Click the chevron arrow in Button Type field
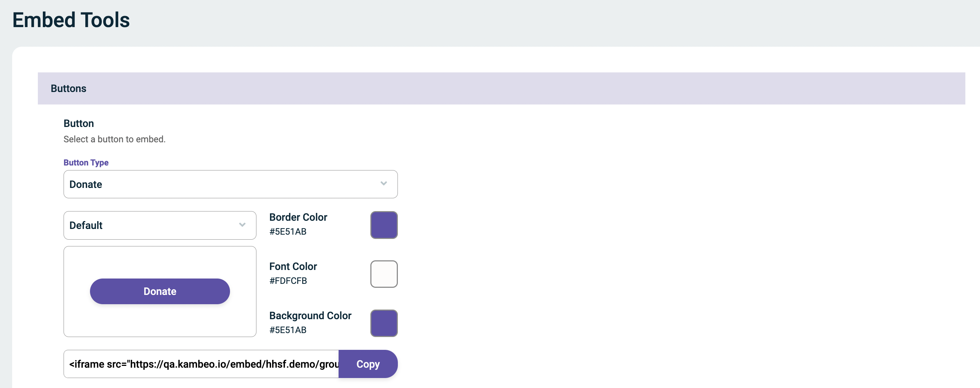The width and height of the screenshot is (980, 388). coord(384,184)
